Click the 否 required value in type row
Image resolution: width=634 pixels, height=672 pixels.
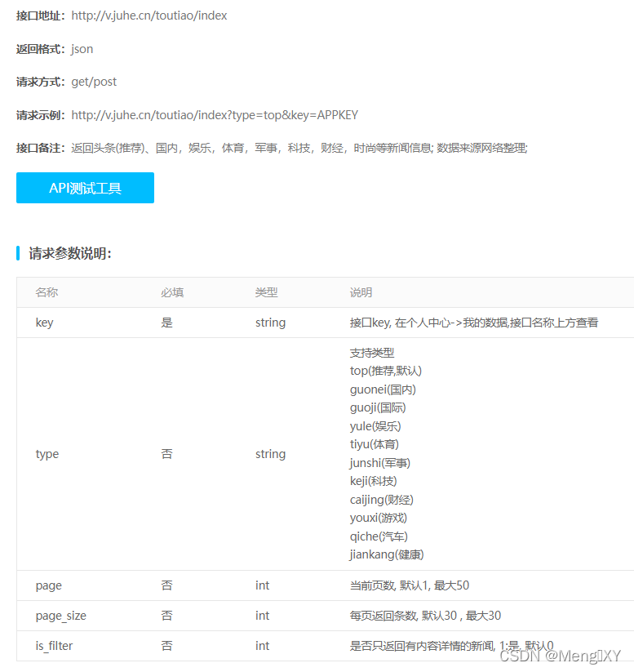(x=166, y=454)
